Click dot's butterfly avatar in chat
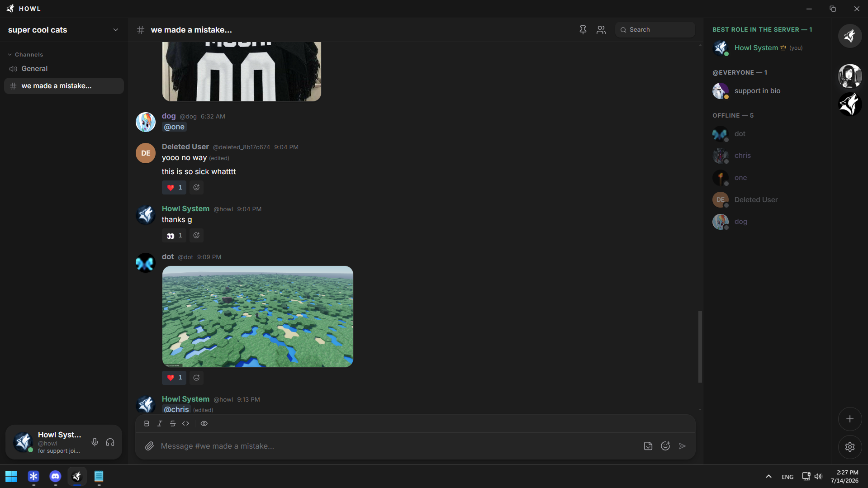The width and height of the screenshot is (868, 488). [x=146, y=263]
